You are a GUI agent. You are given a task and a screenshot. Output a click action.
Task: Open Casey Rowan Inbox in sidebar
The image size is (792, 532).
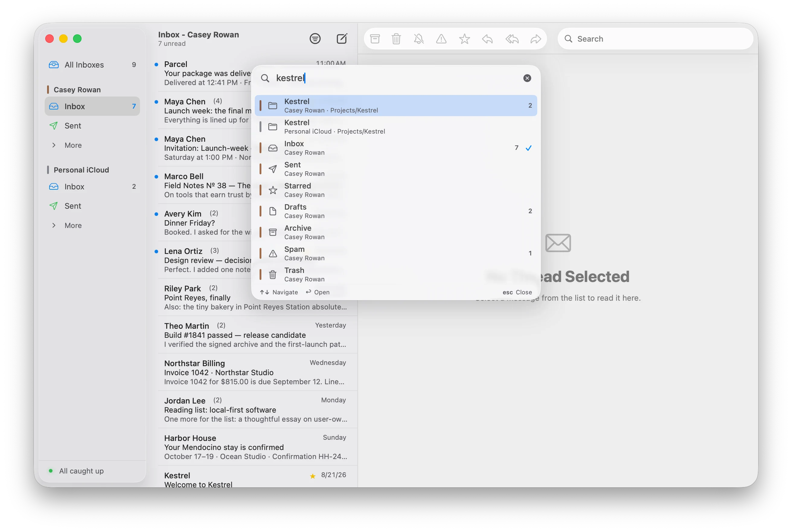(x=92, y=106)
